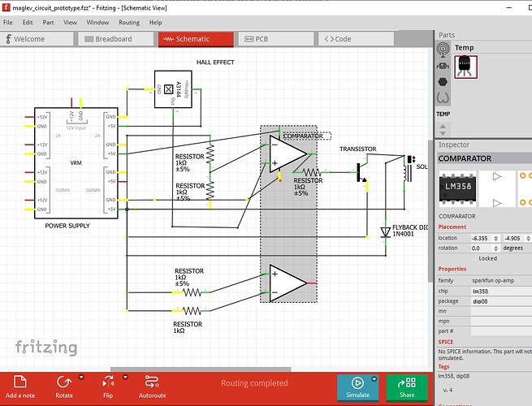532x406 pixels.
Task: Open the Edit menu
Action: [28, 23]
